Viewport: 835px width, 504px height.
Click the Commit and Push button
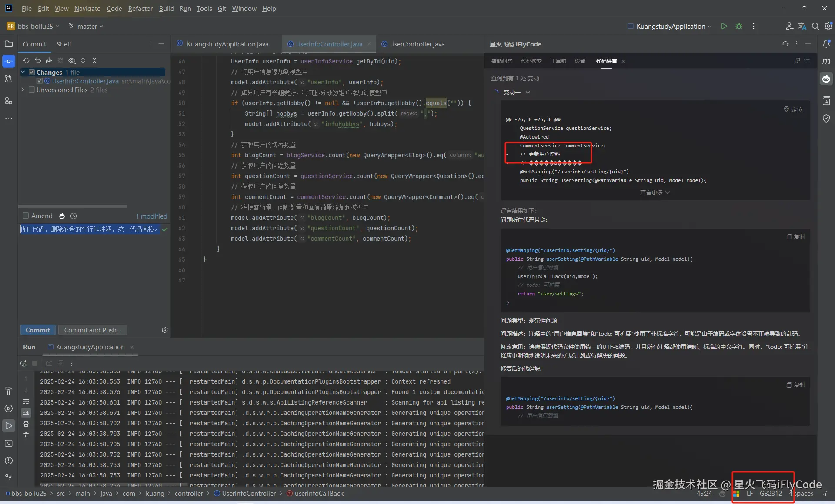pos(93,330)
